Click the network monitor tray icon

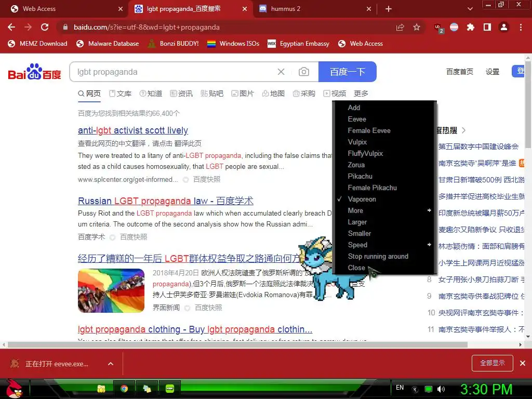tap(429, 389)
